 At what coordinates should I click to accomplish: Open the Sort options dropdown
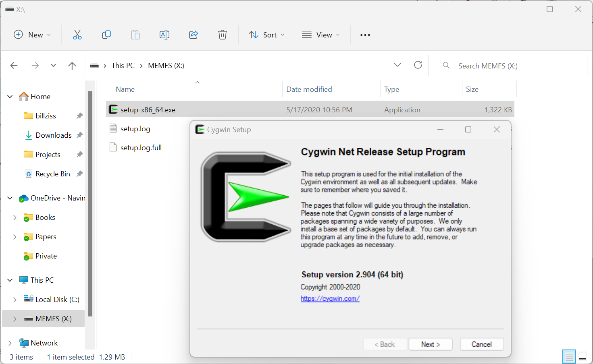(x=267, y=35)
